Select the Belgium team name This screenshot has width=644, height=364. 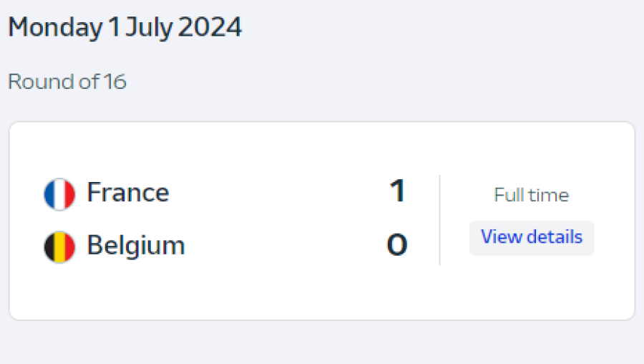136,246
